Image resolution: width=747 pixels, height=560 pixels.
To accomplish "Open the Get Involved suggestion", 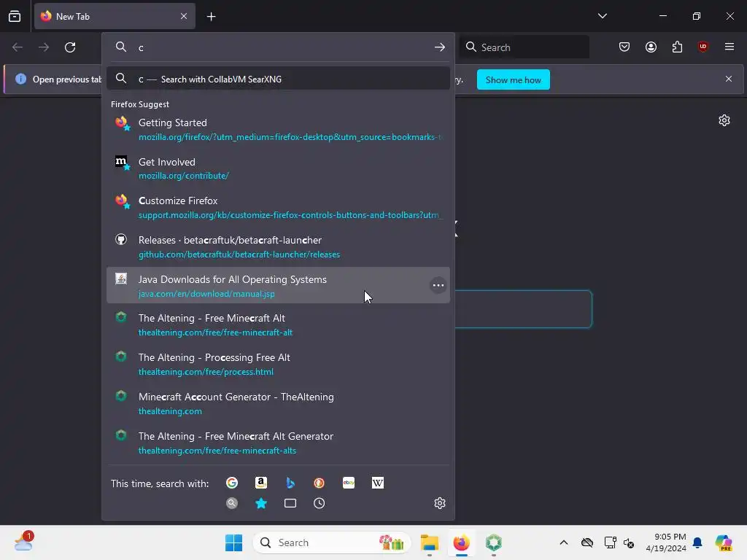I will click(278, 168).
